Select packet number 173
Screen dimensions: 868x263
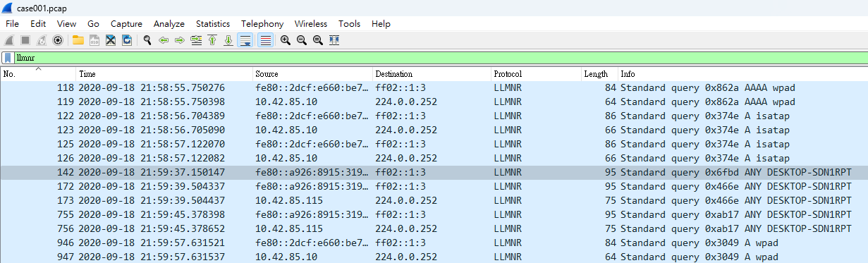coord(434,201)
